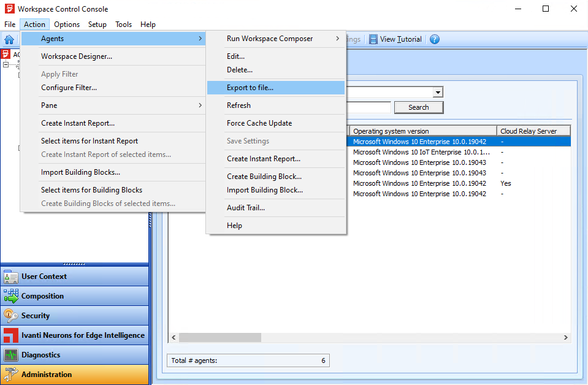The image size is (588, 385).
Task: Expand the Pane submenu arrow
Action: coord(200,105)
